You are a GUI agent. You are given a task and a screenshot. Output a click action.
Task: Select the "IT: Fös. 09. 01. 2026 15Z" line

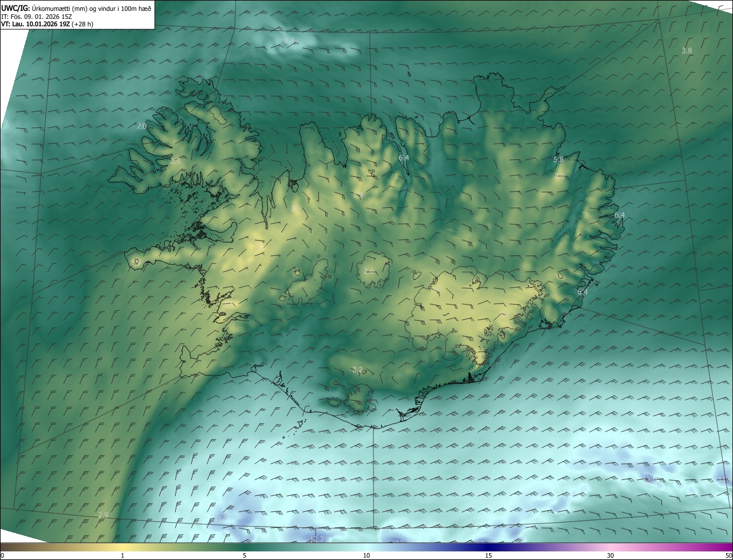coord(36,16)
